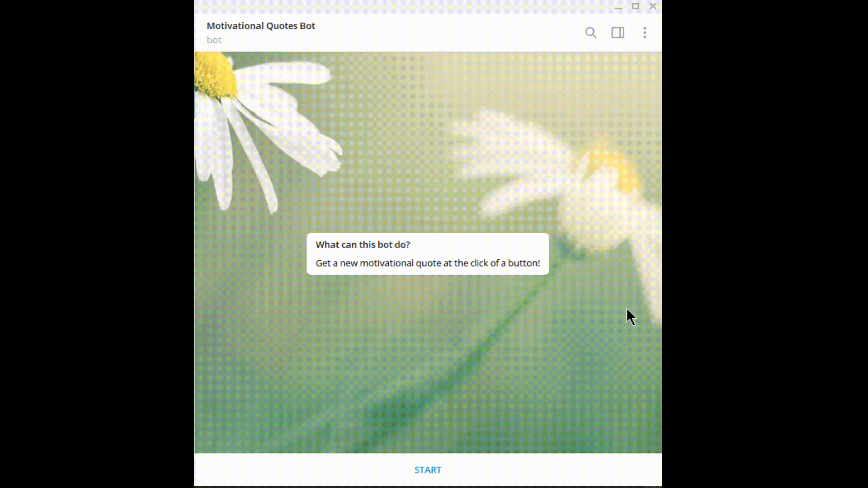Image resolution: width=868 pixels, height=488 pixels.
Task: Click the "What can this bot do?" heading
Action: 363,244
